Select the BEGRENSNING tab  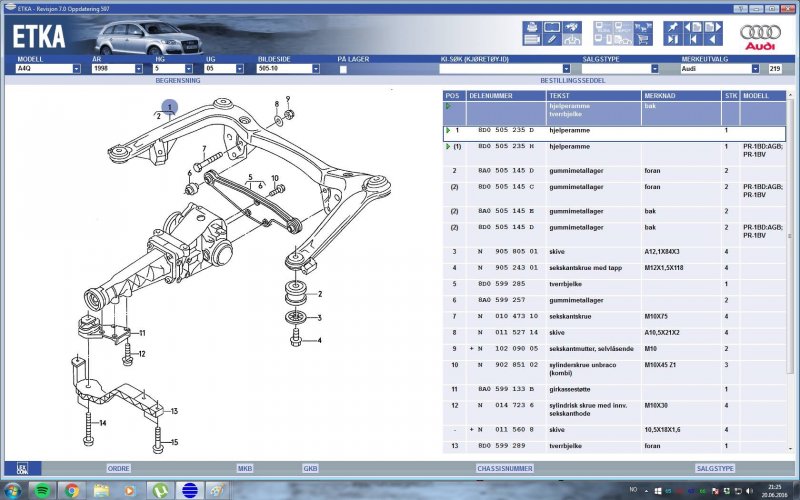(178, 78)
